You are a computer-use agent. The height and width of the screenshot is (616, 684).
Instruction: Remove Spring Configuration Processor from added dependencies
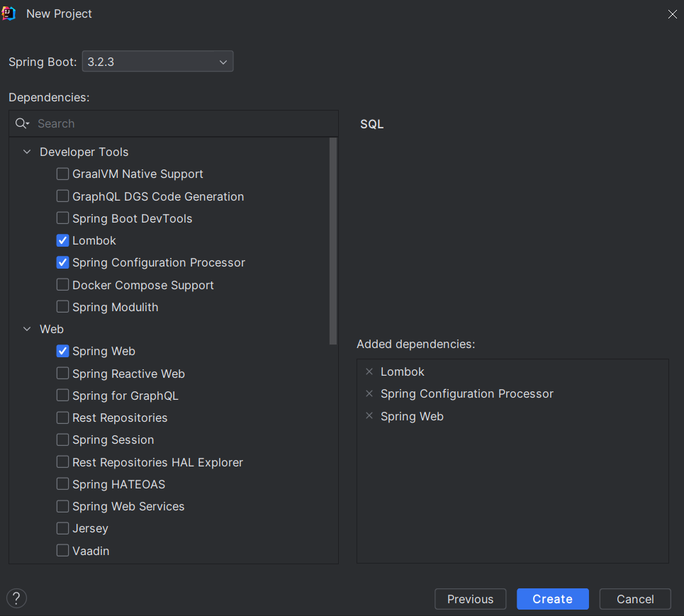point(369,393)
